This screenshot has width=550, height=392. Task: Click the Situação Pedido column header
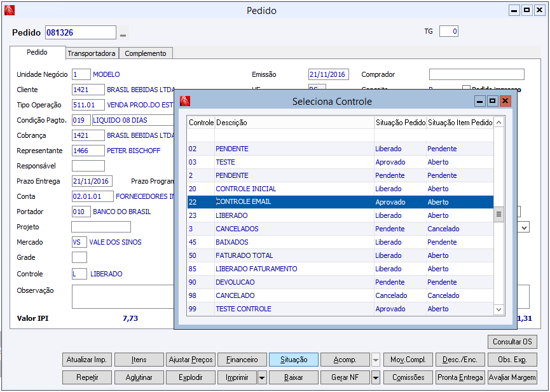point(399,122)
